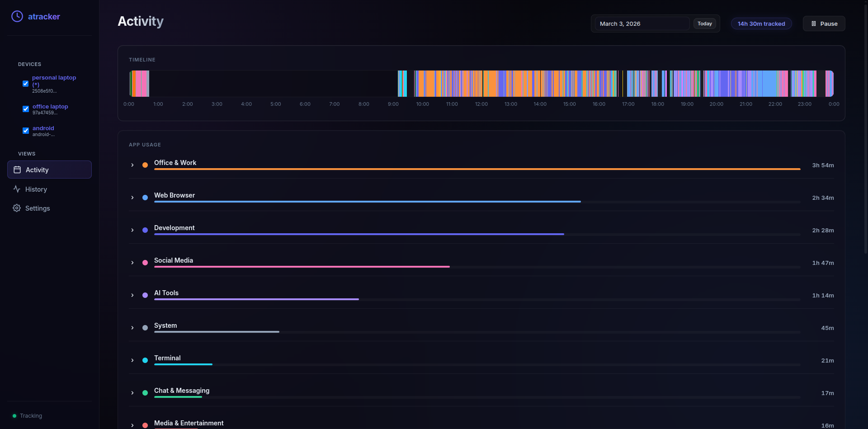
Task: Click the 14h 30m tracked badge
Action: click(761, 24)
